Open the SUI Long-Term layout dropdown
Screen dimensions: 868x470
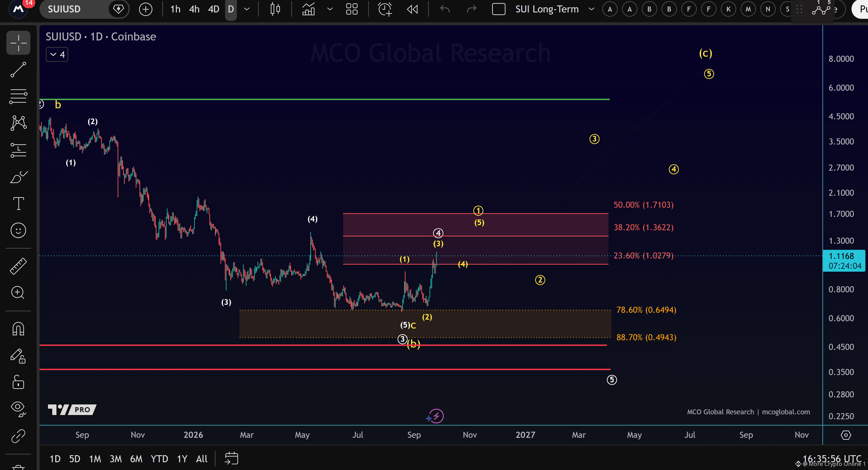591,9
